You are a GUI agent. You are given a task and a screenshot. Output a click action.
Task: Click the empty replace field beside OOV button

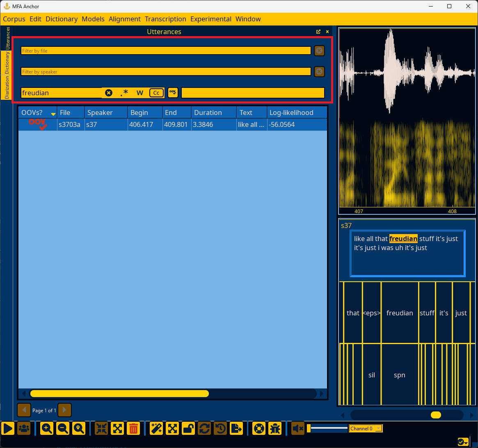click(x=253, y=93)
